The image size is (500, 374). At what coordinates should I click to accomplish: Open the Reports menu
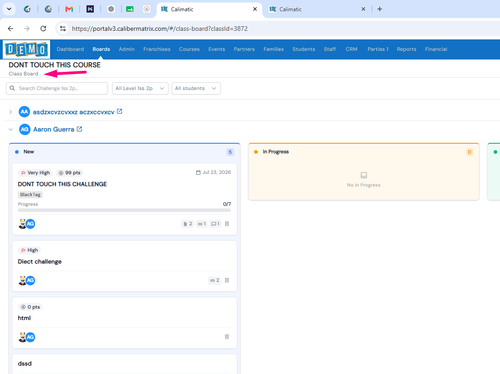(406, 49)
